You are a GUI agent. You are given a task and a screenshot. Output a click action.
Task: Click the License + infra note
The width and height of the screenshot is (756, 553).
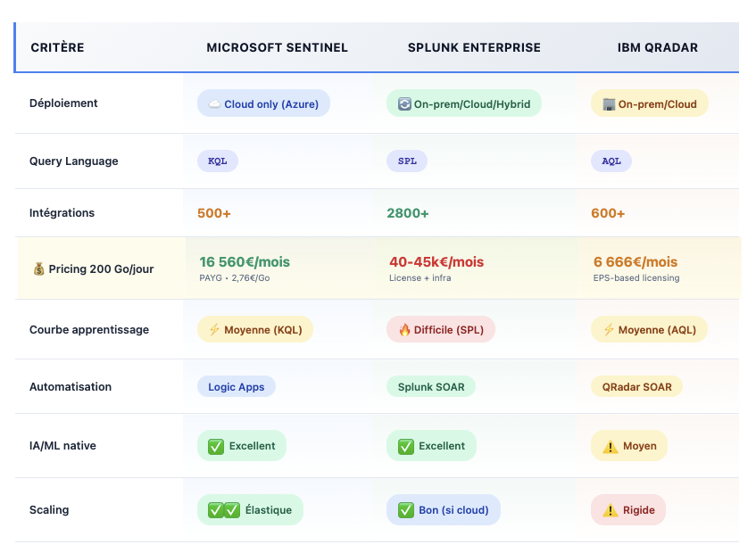coord(420,278)
